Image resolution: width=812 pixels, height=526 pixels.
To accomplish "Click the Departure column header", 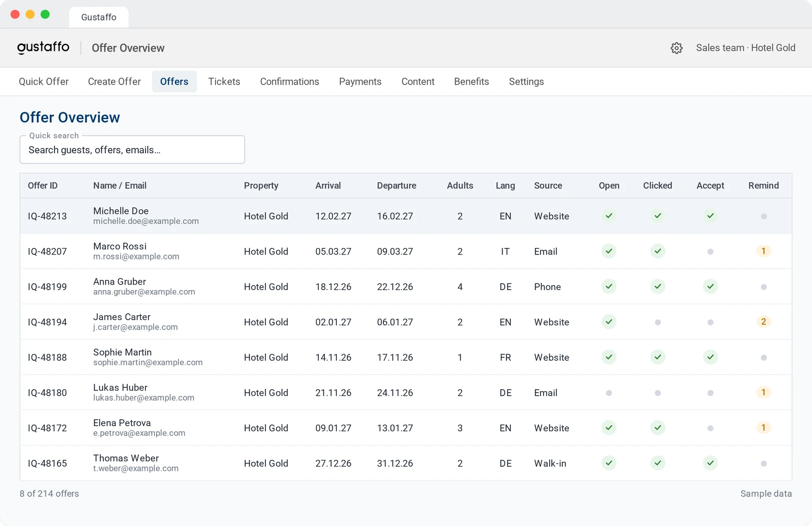I will pyautogui.click(x=396, y=185).
